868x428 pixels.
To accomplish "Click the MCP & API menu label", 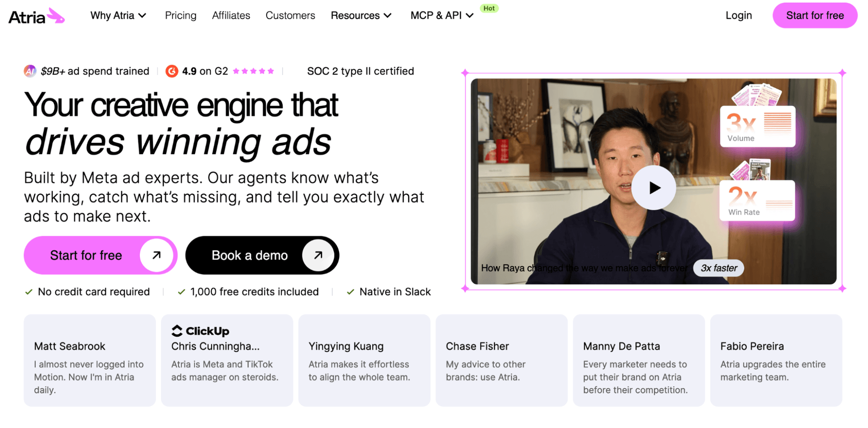I will pyautogui.click(x=436, y=15).
